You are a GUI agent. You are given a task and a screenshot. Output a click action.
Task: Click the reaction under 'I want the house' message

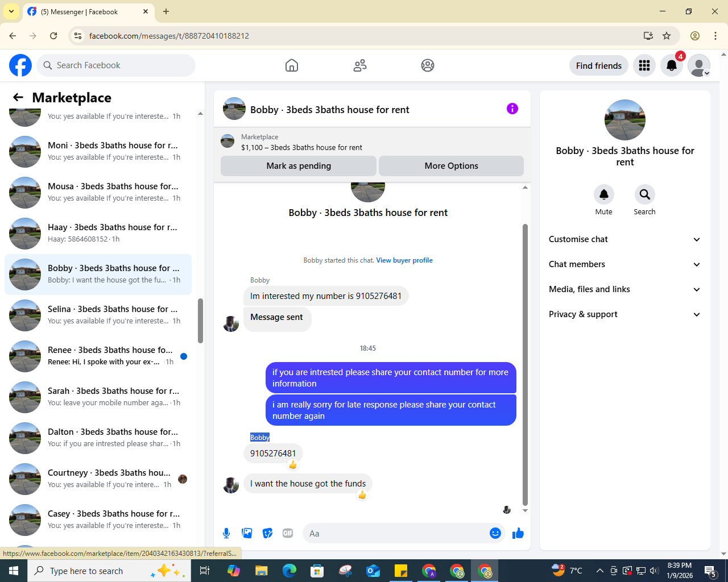[362, 495]
